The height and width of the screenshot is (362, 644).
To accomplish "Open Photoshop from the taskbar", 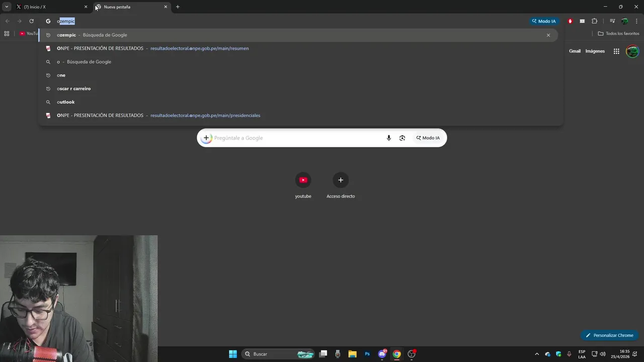I will coord(367,354).
